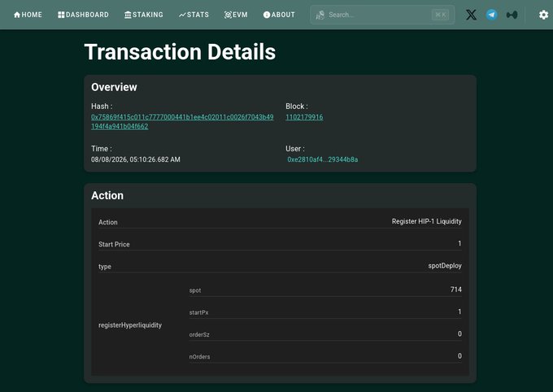
Task: Click the icon right of Telegram
Action: coord(512,15)
